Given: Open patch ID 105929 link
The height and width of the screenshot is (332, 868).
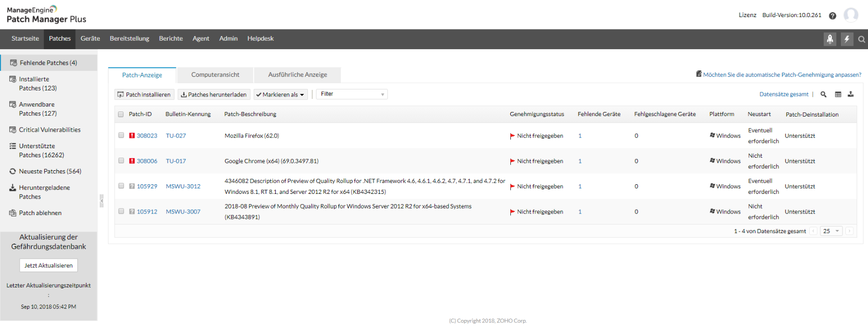Looking at the screenshot, I should coord(147,186).
